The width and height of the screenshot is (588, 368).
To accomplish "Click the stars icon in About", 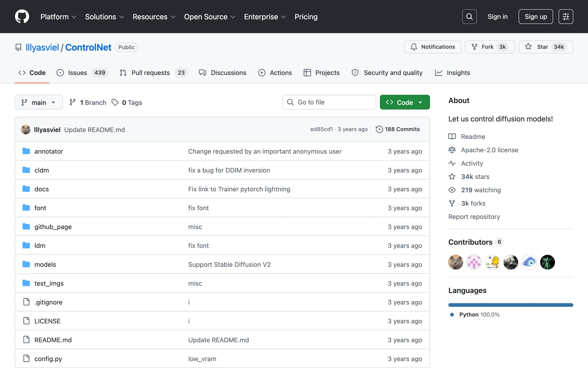I will point(452,176).
